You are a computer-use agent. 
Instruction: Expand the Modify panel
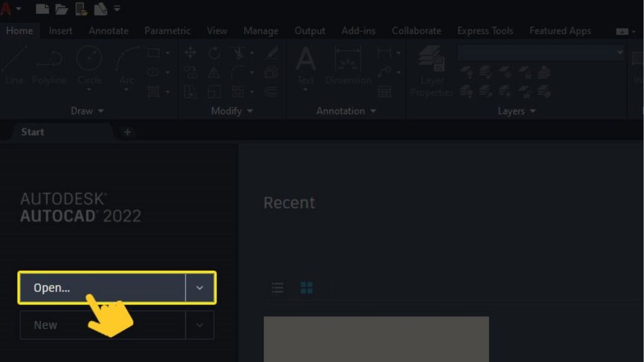coord(233,111)
